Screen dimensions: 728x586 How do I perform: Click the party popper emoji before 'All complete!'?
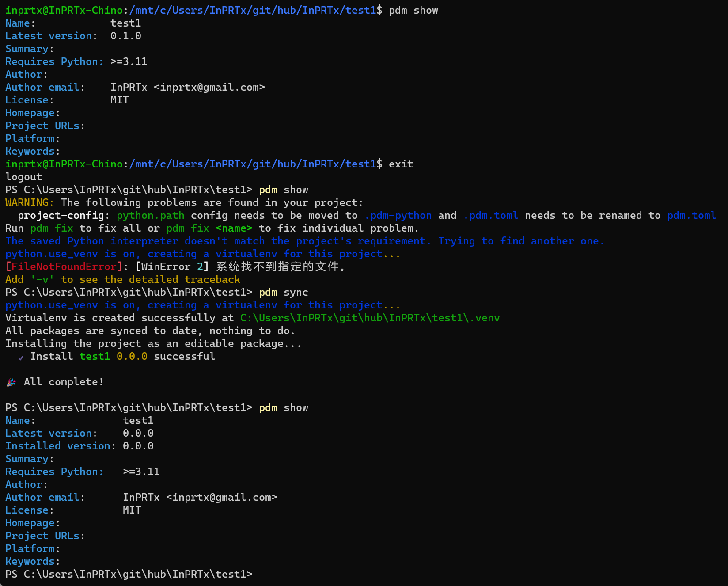(x=11, y=382)
